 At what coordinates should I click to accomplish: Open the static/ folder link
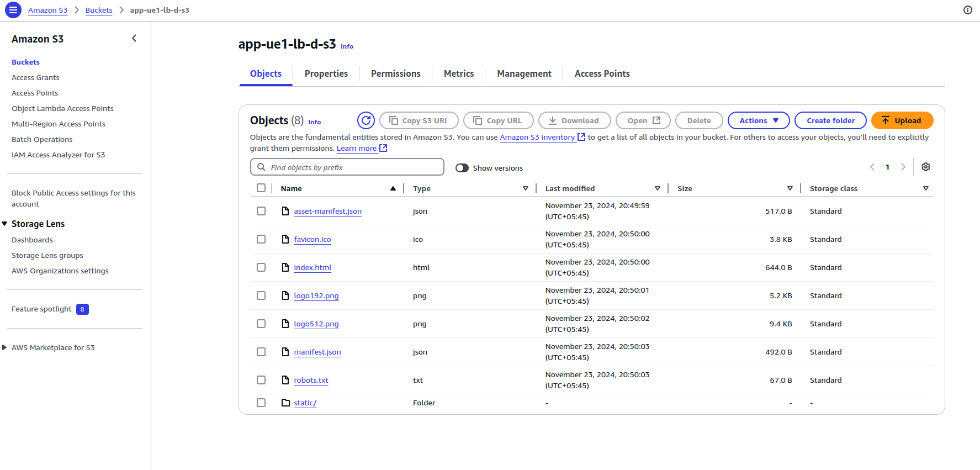[305, 403]
